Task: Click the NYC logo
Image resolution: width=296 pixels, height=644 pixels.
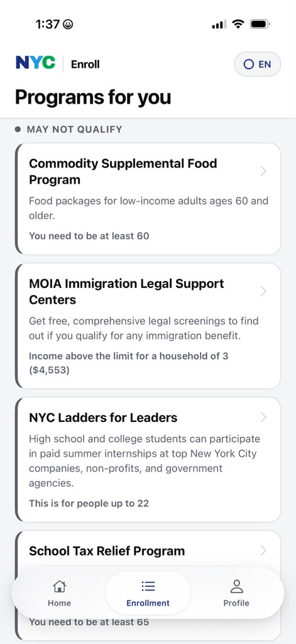Action: click(35, 63)
